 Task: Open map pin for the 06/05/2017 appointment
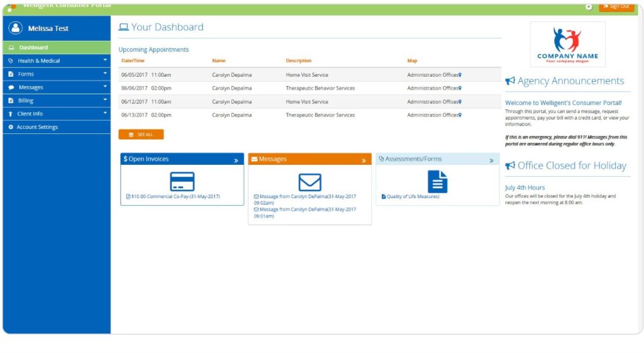click(x=460, y=75)
